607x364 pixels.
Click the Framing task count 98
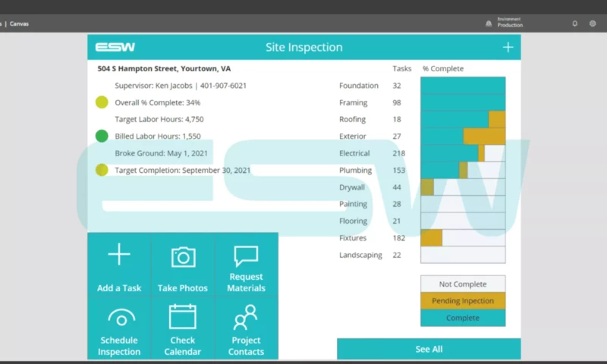(x=397, y=102)
